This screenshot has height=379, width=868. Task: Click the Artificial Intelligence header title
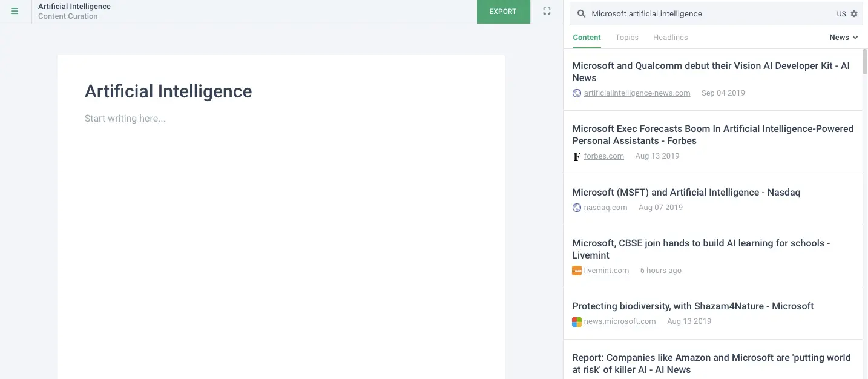coord(74,7)
